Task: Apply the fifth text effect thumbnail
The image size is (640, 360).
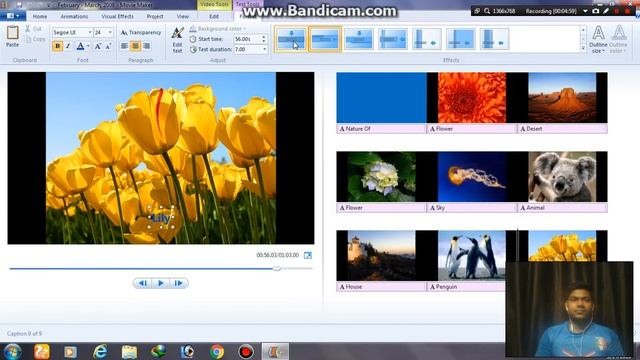Action: tap(426, 39)
